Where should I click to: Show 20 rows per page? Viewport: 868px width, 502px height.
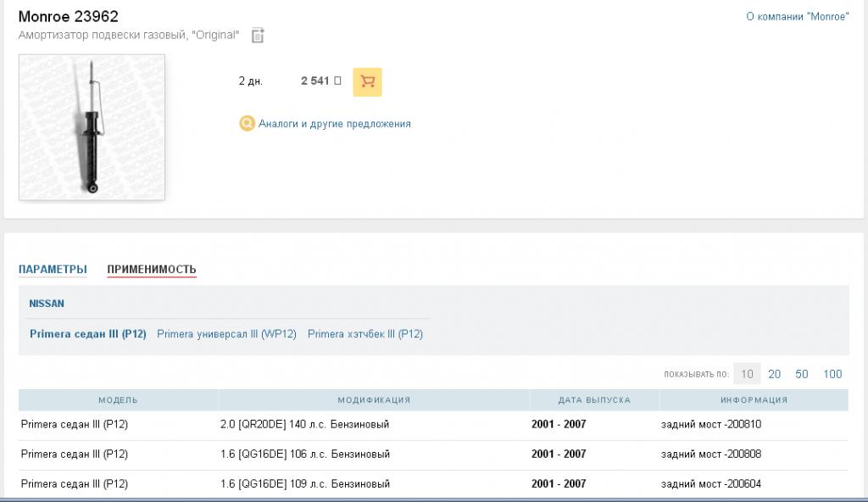775,374
